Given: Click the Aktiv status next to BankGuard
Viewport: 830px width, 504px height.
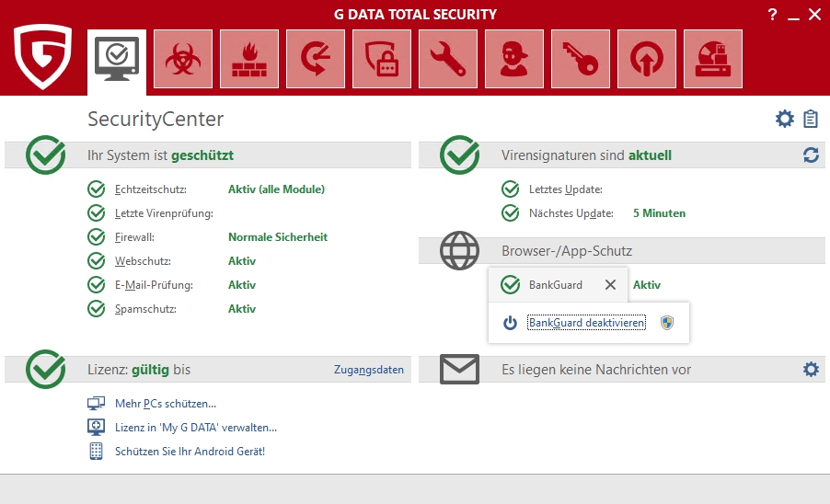Looking at the screenshot, I should click(647, 284).
